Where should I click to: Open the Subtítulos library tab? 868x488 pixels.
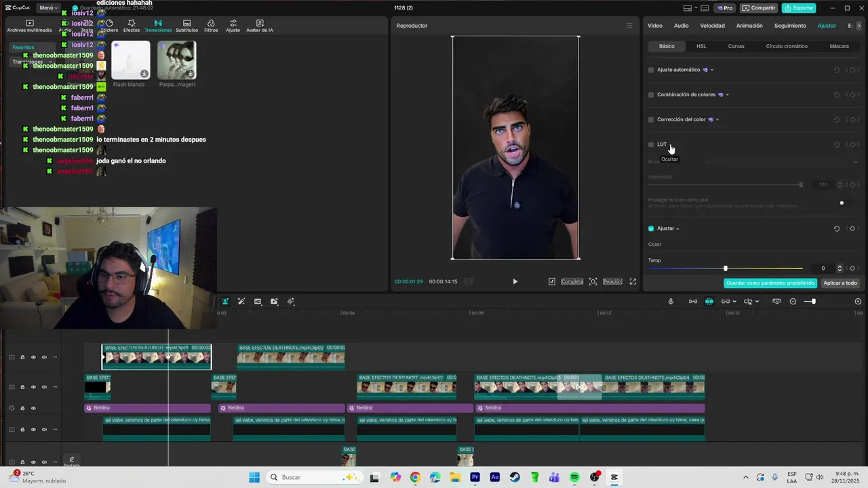(187, 26)
